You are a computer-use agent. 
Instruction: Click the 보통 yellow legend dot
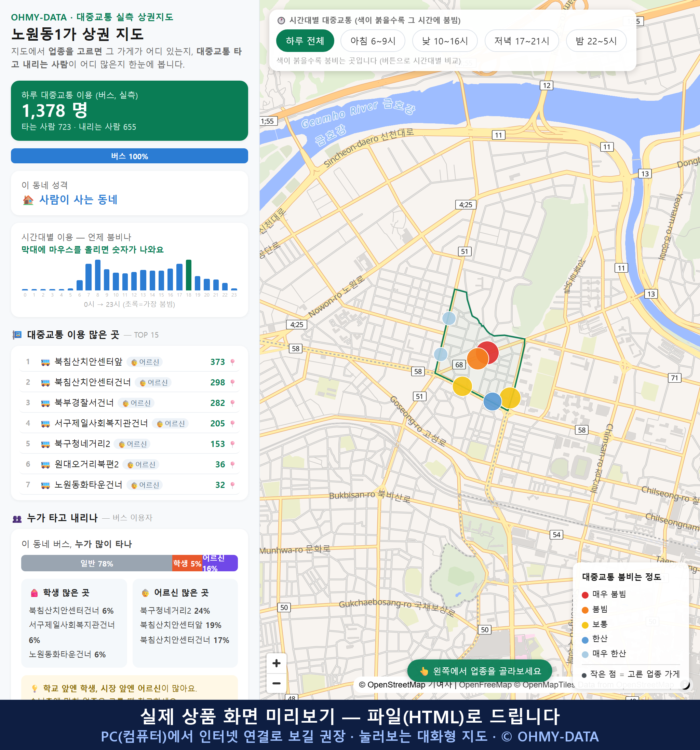(585, 625)
